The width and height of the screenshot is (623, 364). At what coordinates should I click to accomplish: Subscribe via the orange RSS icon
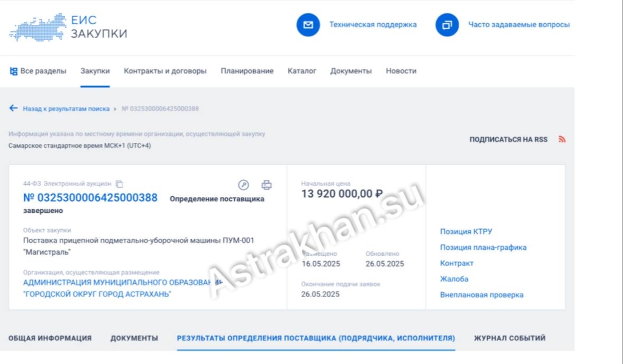pyautogui.click(x=562, y=139)
